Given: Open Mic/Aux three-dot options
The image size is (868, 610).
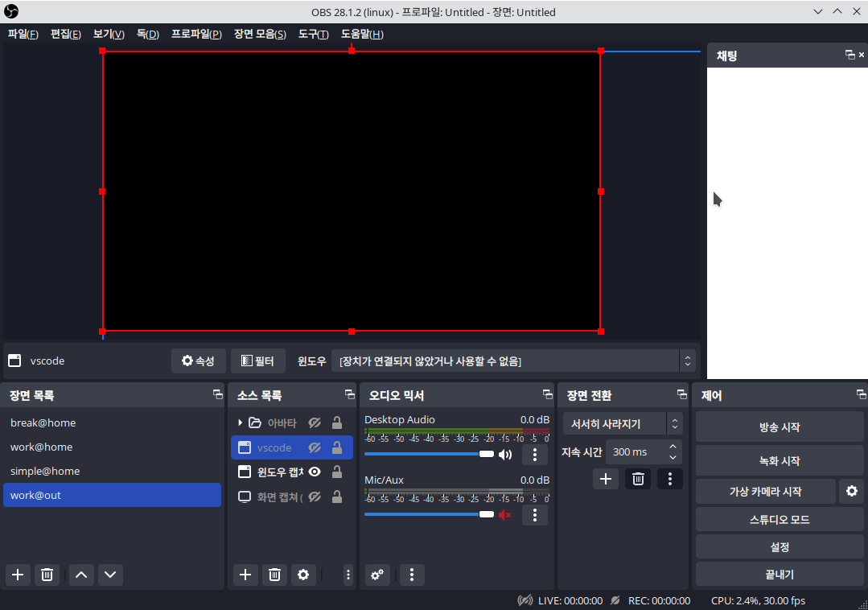Looking at the screenshot, I should click(x=535, y=515).
